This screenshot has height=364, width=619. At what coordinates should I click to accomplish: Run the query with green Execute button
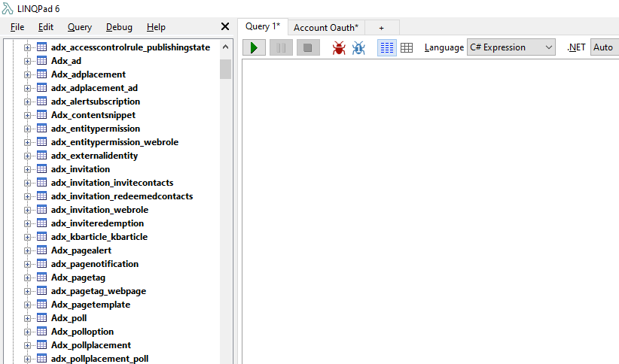click(254, 47)
